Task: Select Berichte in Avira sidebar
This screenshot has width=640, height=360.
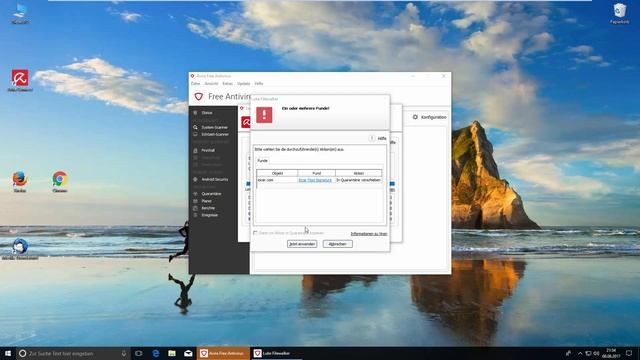Action: point(208,208)
